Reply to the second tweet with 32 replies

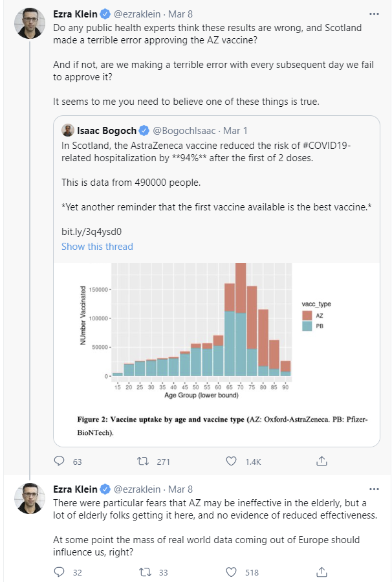[x=59, y=572]
